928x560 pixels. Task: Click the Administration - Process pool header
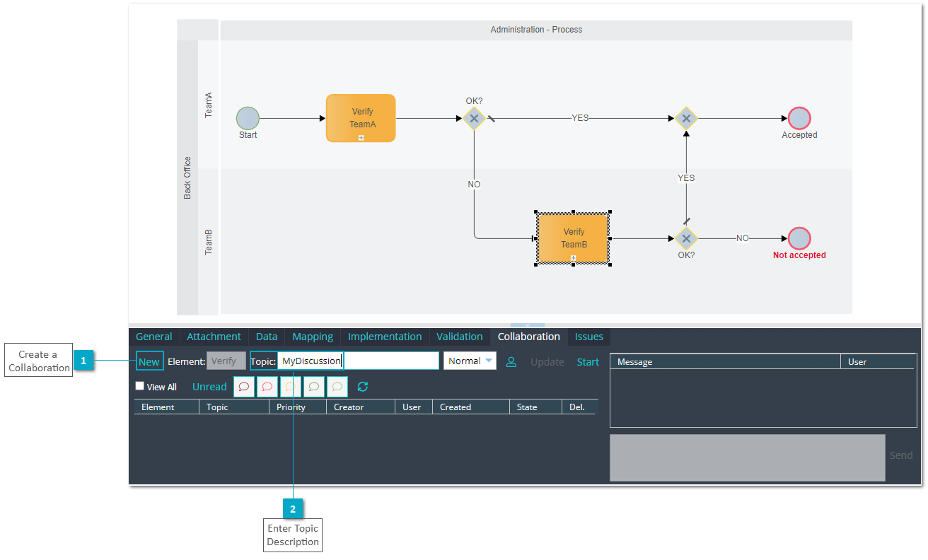536,30
